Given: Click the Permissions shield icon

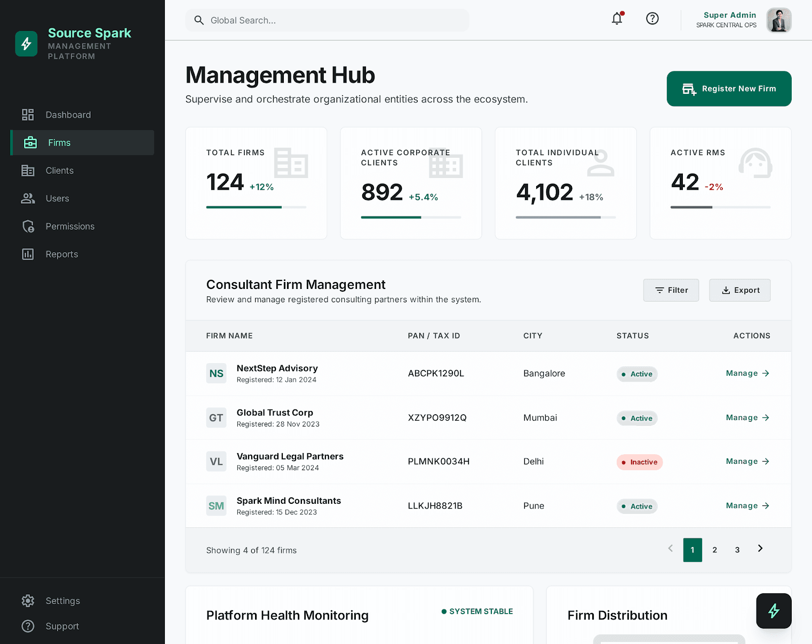Looking at the screenshot, I should [28, 226].
